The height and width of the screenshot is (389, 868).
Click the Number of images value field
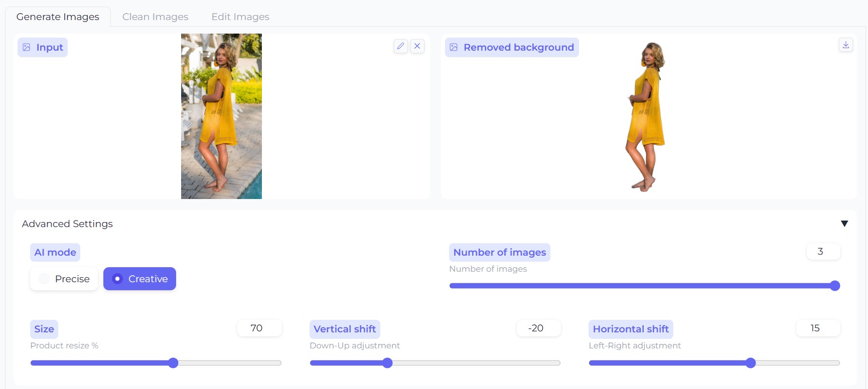pos(823,252)
